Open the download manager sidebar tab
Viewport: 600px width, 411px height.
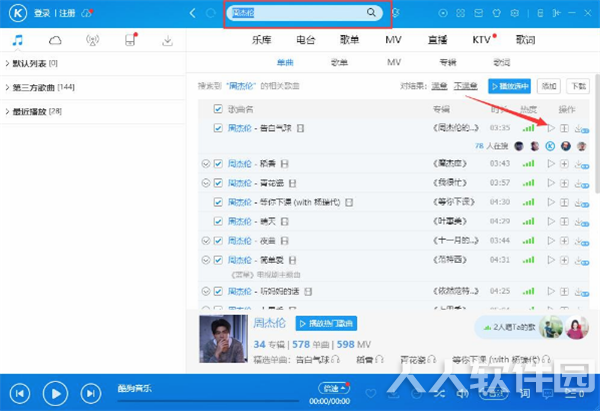[167, 41]
